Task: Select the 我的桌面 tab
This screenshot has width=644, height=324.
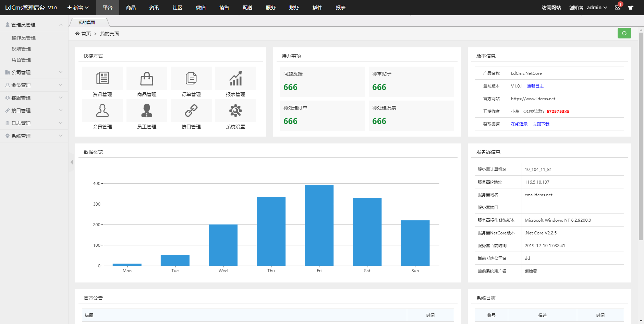Action: coord(87,23)
